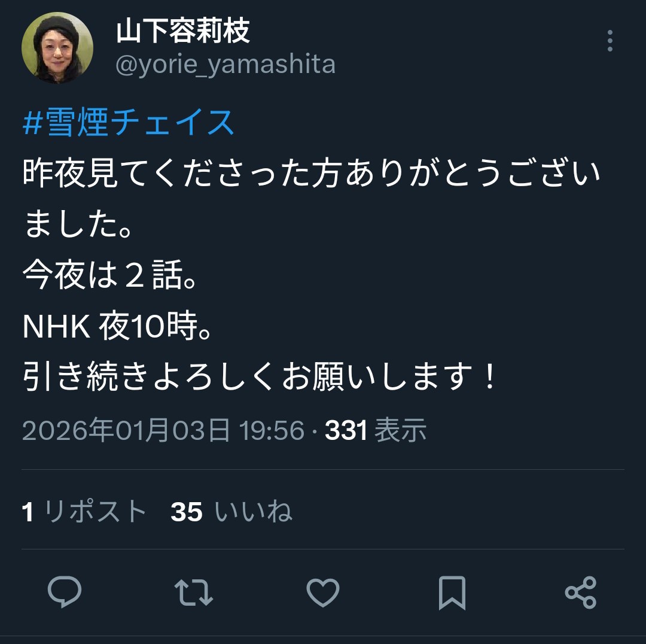The width and height of the screenshot is (646, 644).
Task: Open the share icon at the bottom right
Action: point(580,593)
